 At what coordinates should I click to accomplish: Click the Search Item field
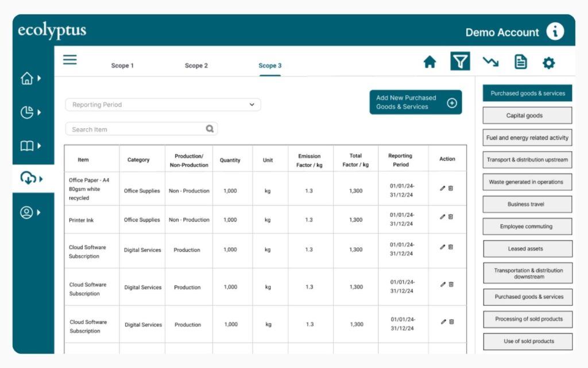click(x=137, y=129)
